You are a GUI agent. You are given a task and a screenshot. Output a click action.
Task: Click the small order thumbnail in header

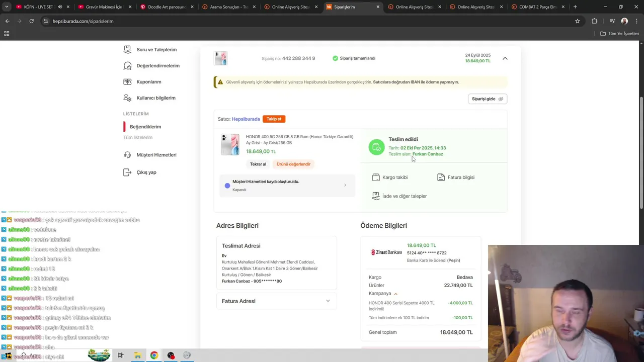(x=220, y=58)
